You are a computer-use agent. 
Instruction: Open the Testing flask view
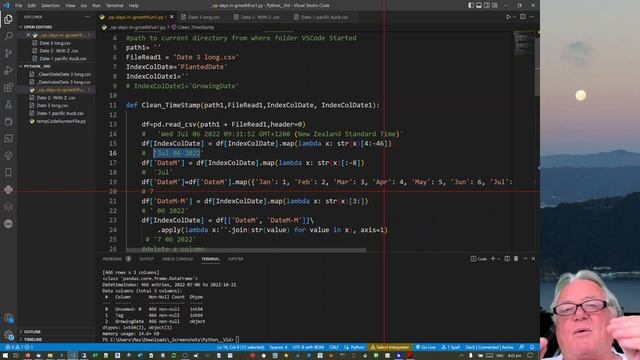(x=8, y=104)
